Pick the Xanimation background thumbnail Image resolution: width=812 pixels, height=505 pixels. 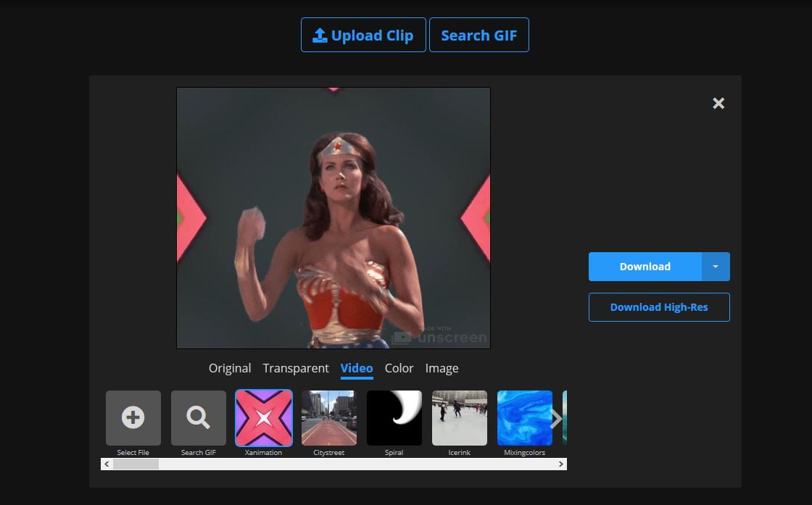tap(264, 417)
